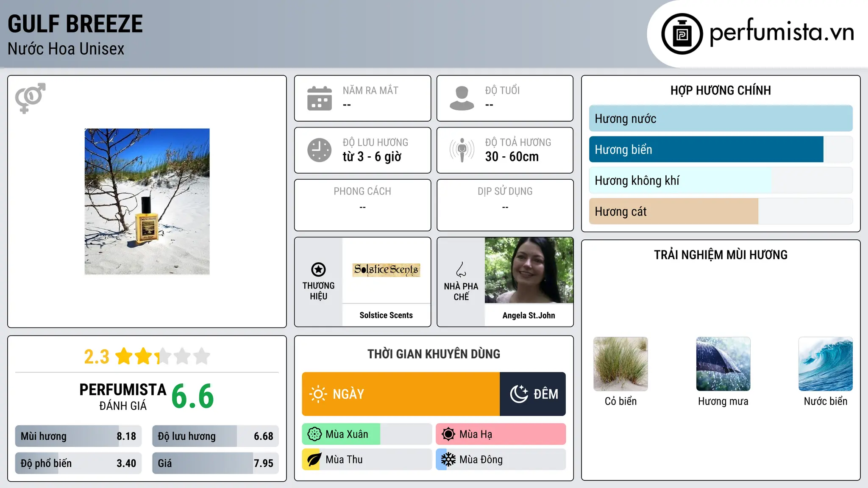Click the moon icon in the Đêm bar
Image resolution: width=868 pixels, height=488 pixels.
point(519,394)
